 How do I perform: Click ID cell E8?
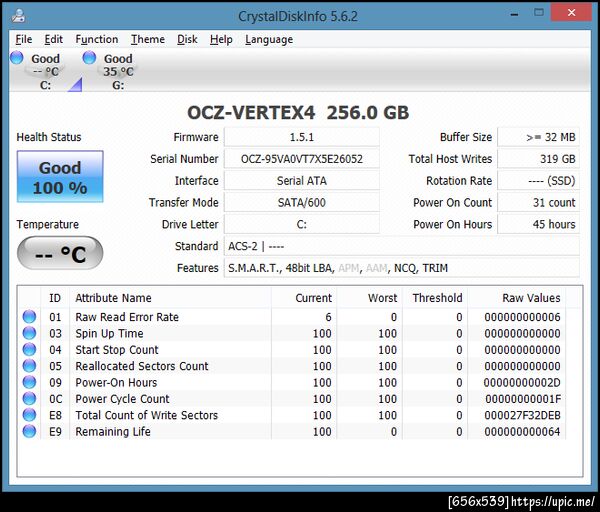55,415
